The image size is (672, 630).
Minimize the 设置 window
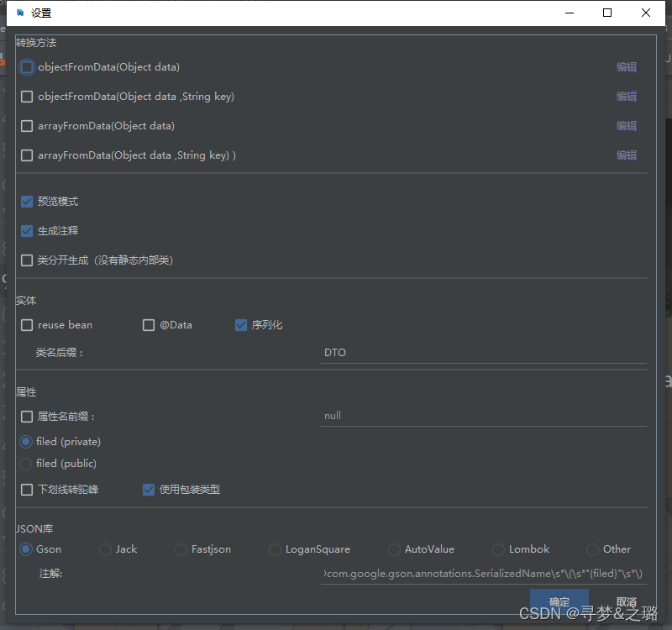[570, 13]
